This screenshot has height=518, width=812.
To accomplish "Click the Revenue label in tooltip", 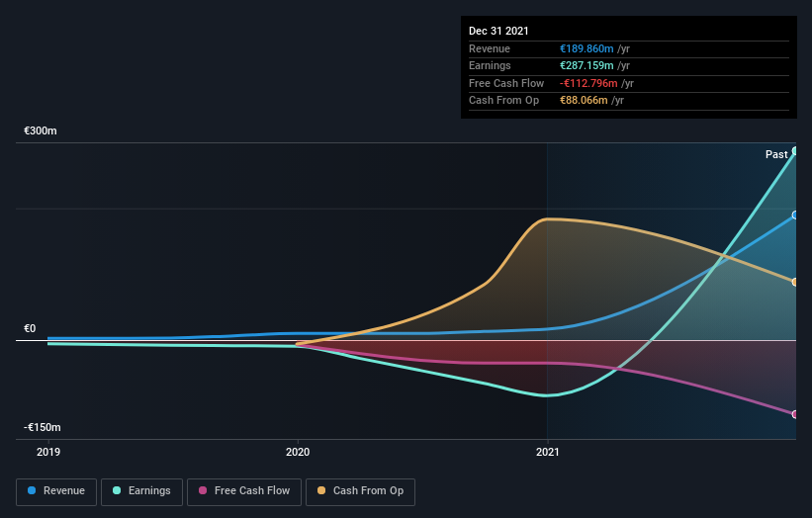I will pos(490,48).
